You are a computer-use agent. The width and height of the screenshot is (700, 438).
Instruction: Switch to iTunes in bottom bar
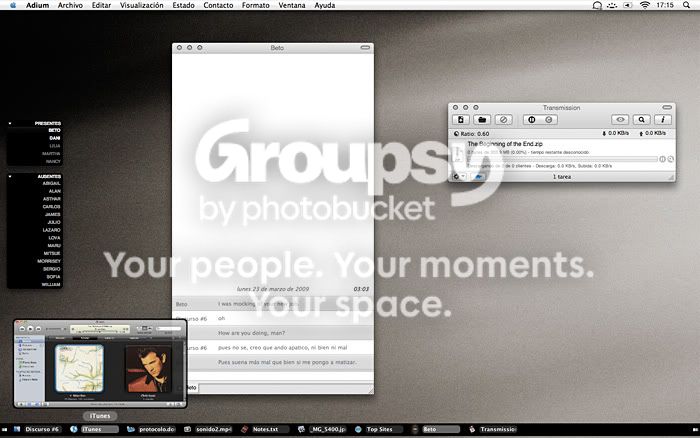point(94,429)
